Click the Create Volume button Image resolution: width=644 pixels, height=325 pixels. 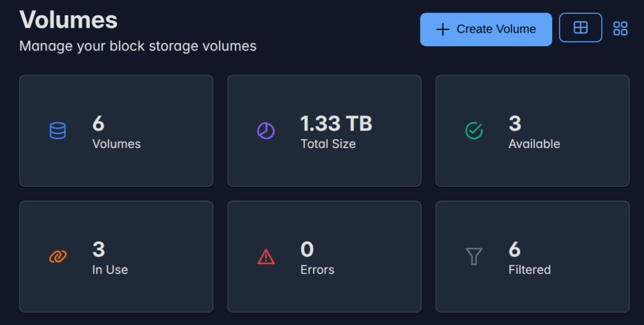[x=486, y=30]
